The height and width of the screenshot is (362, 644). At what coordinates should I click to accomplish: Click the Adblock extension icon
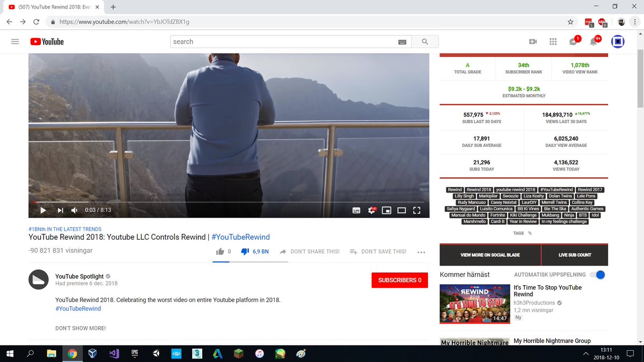point(602,22)
